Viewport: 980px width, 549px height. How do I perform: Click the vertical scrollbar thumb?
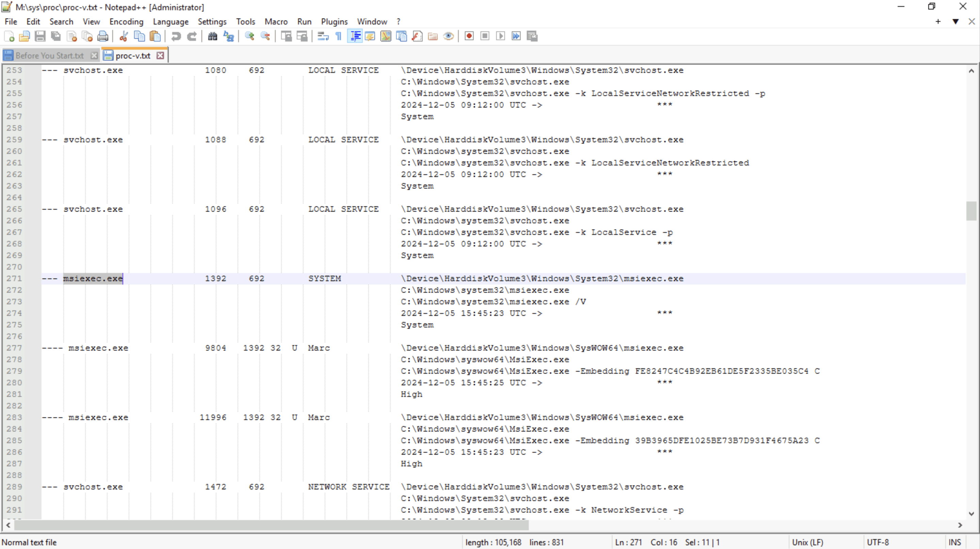(x=971, y=211)
